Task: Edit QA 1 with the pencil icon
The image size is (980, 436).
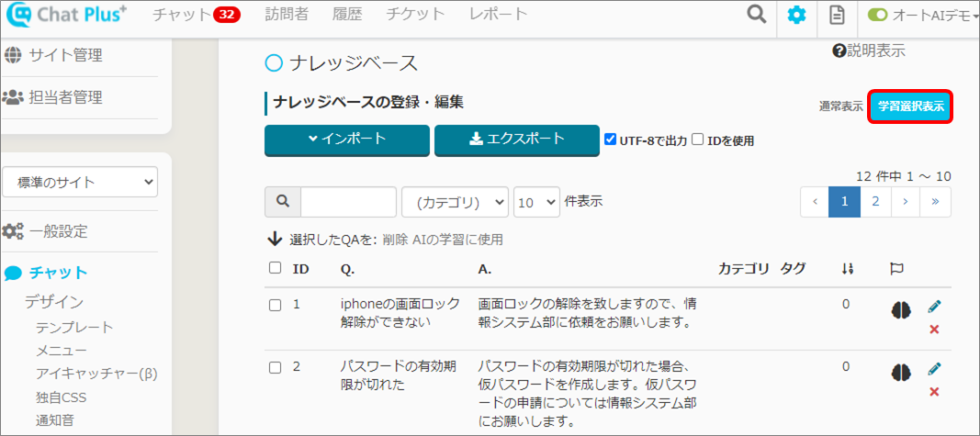Action: click(x=934, y=306)
